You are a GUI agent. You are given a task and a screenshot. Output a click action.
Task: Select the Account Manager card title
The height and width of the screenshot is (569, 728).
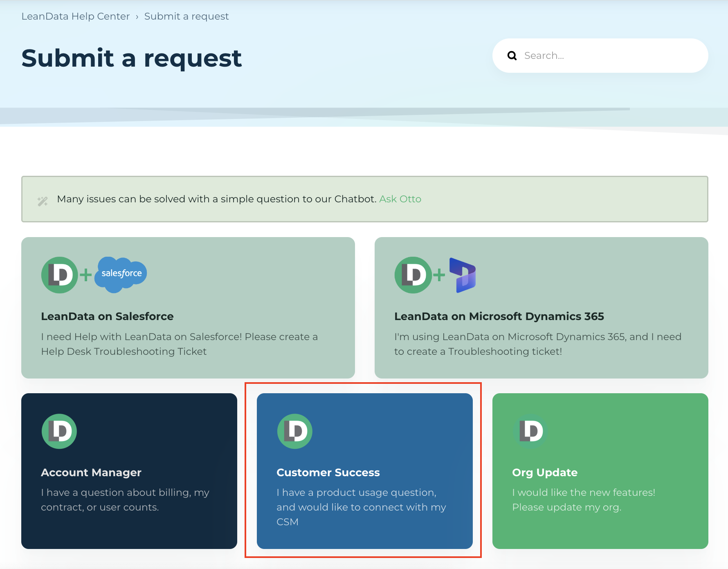91,473
